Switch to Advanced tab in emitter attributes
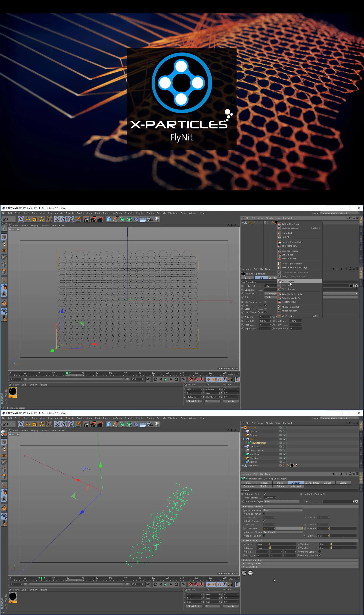The width and height of the screenshot is (364, 615). pos(296,486)
